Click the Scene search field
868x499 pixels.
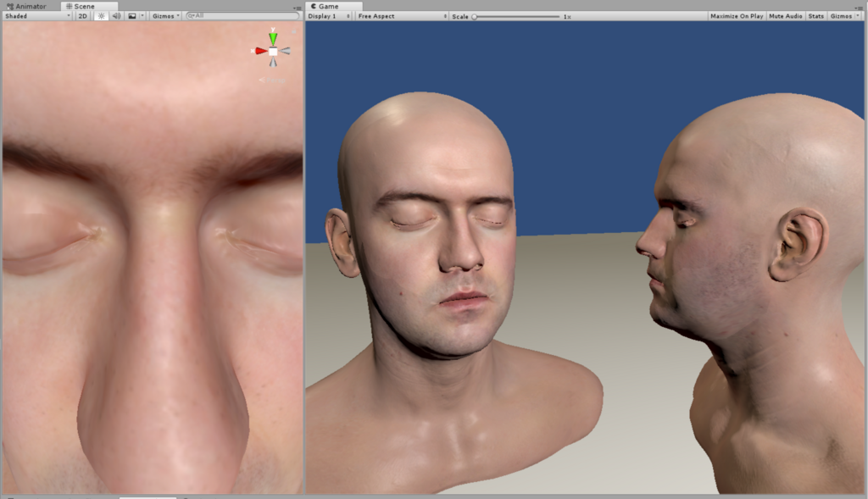pyautogui.click(x=242, y=16)
